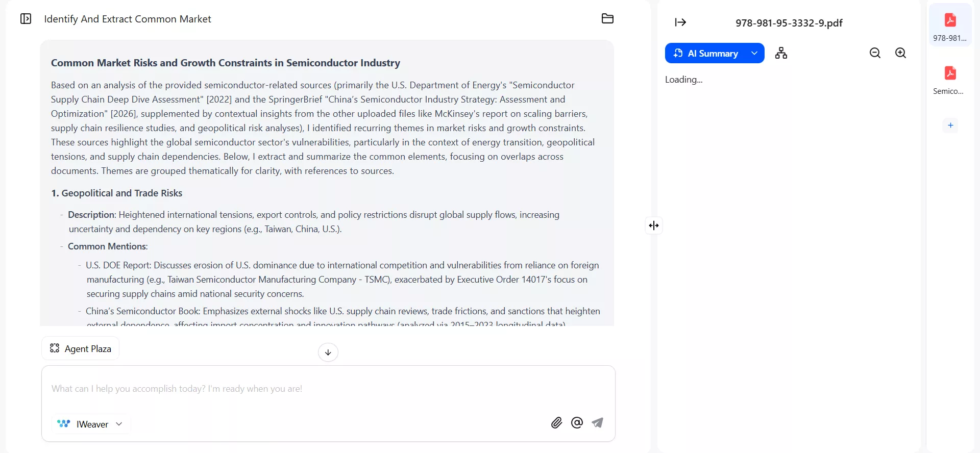Screen dimensions: 980x453
Task: Add a new file with plus button
Action: (x=950, y=125)
